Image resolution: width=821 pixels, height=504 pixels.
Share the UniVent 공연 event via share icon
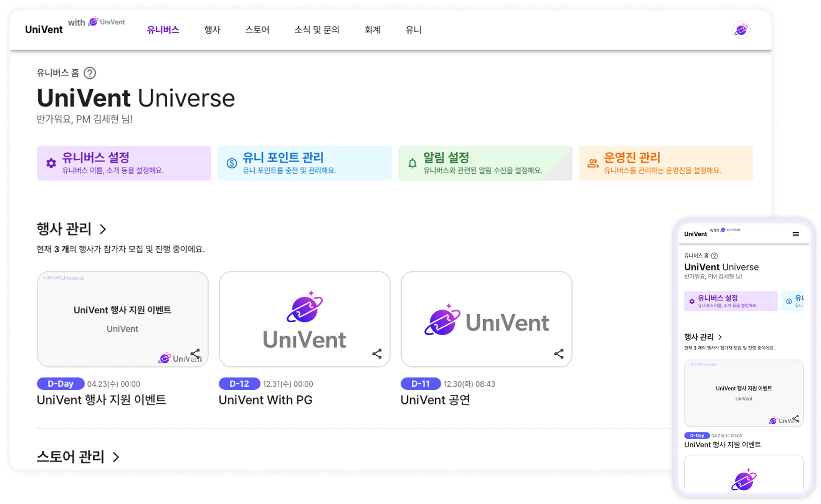click(559, 354)
